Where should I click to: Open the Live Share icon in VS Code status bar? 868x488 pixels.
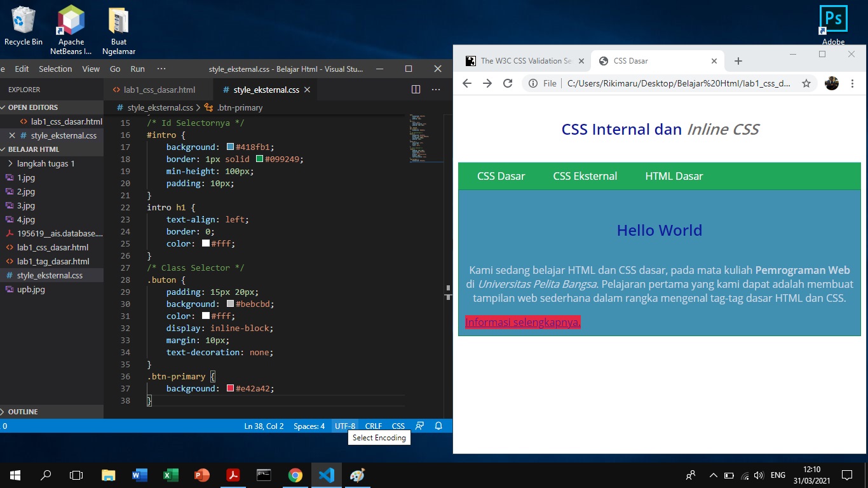point(419,426)
